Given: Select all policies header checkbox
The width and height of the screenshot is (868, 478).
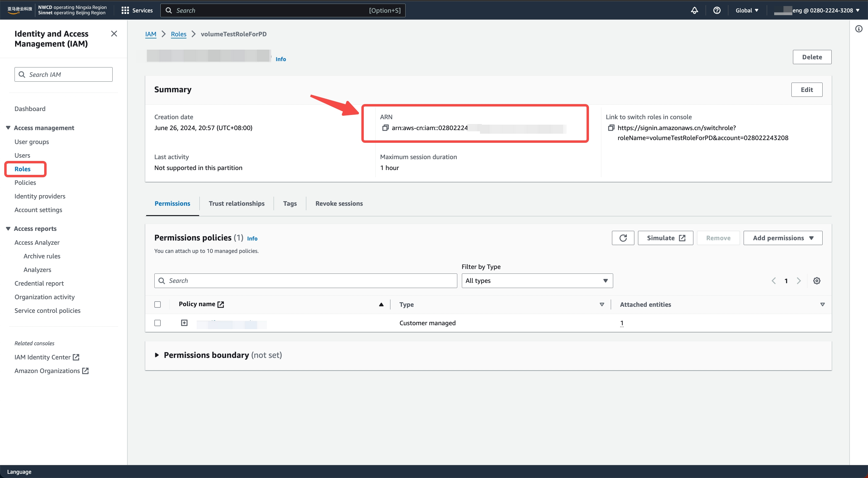Looking at the screenshot, I should pos(157,305).
